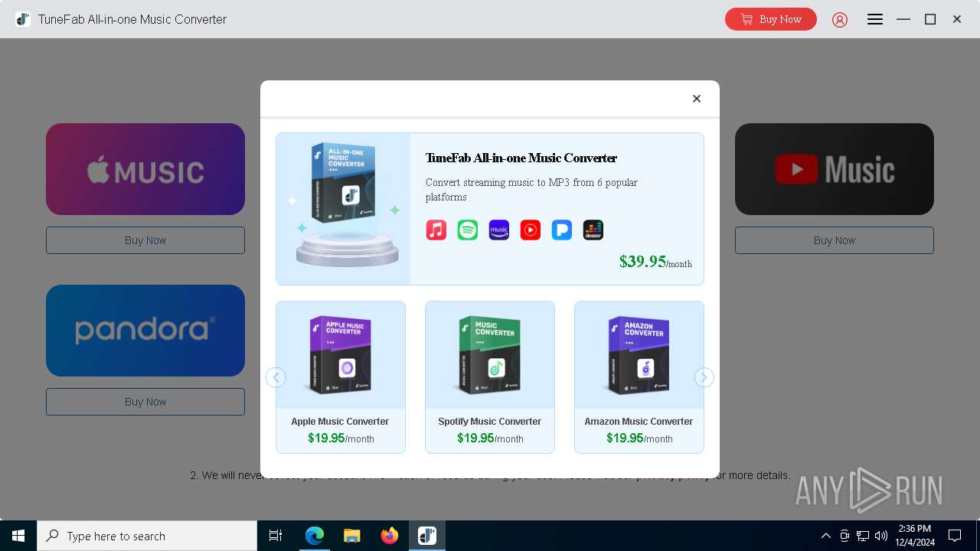The image size is (980, 551).
Task: Click the YouTube Music icon in the All-in-one card
Action: click(x=531, y=230)
